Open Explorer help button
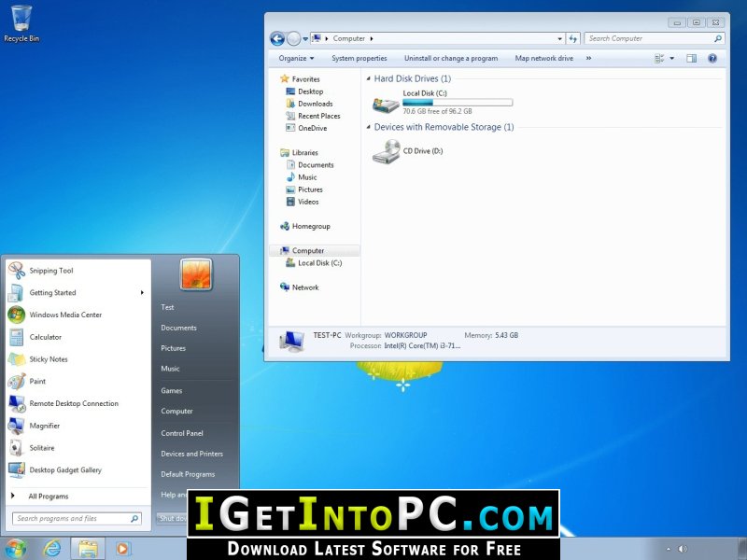 tap(712, 58)
